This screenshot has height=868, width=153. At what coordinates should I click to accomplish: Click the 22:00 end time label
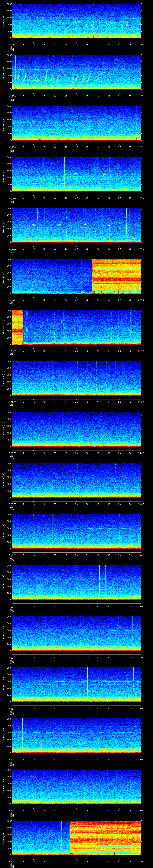[x=141, y=402]
